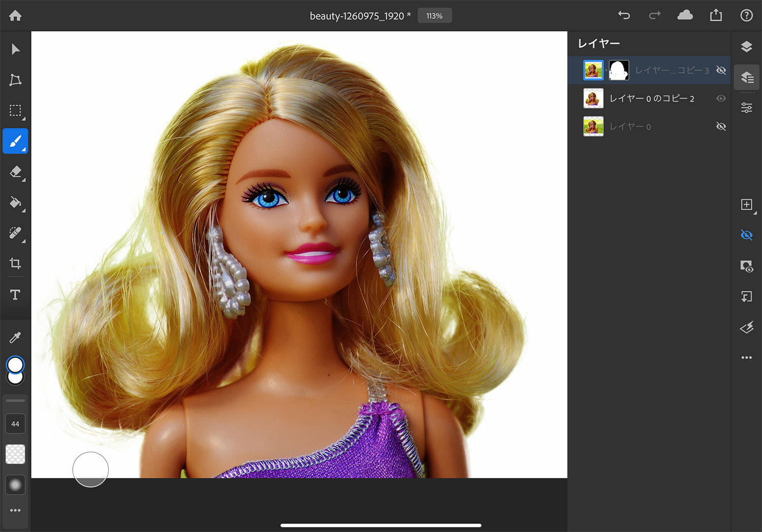Redo the last action

(655, 15)
